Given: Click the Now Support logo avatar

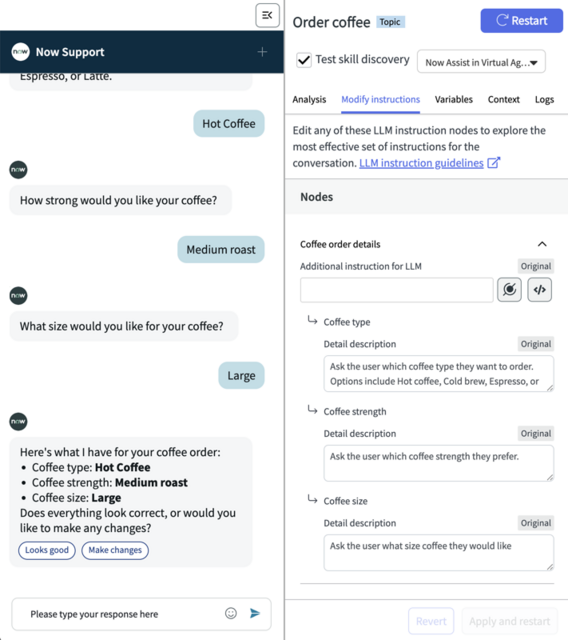Looking at the screenshot, I should pyautogui.click(x=20, y=52).
